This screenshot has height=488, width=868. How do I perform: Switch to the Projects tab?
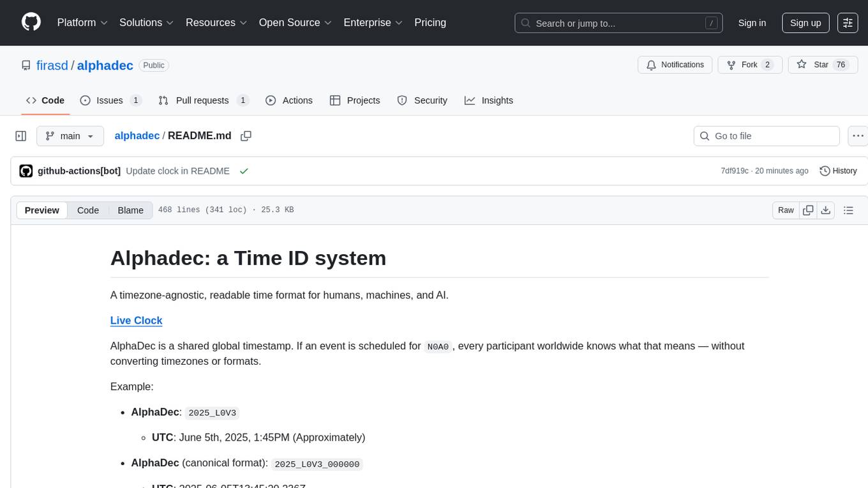[355, 100]
